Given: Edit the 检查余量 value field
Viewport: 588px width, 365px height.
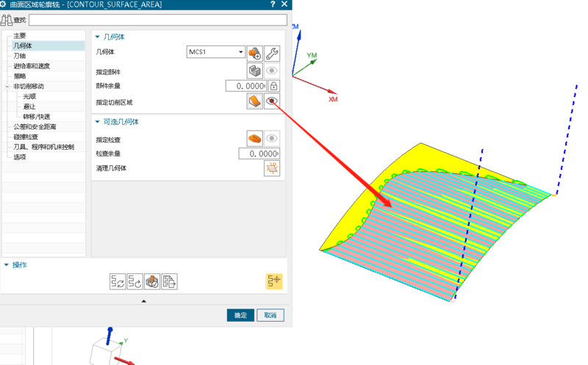Looking at the screenshot, I should pyautogui.click(x=259, y=153).
